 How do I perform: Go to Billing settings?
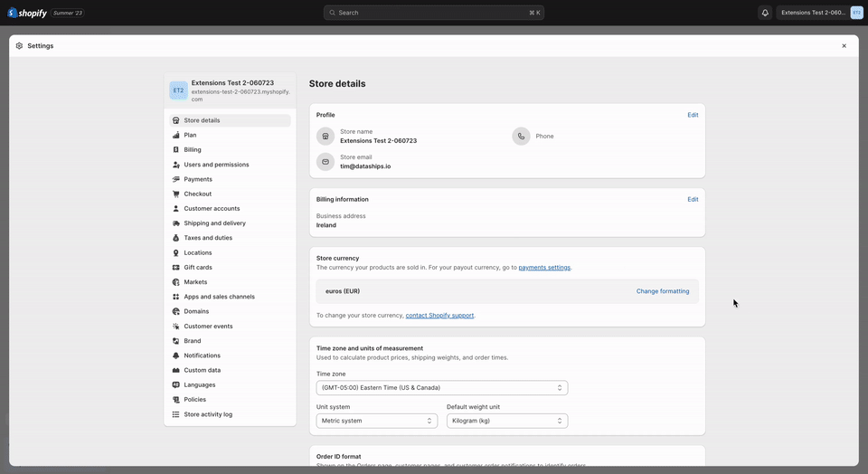click(230, 149)
